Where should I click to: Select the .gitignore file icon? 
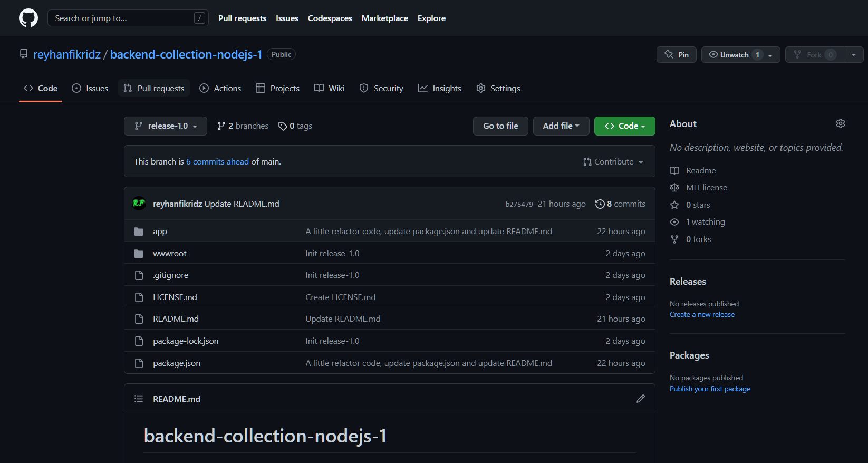[x=139, y=275]
